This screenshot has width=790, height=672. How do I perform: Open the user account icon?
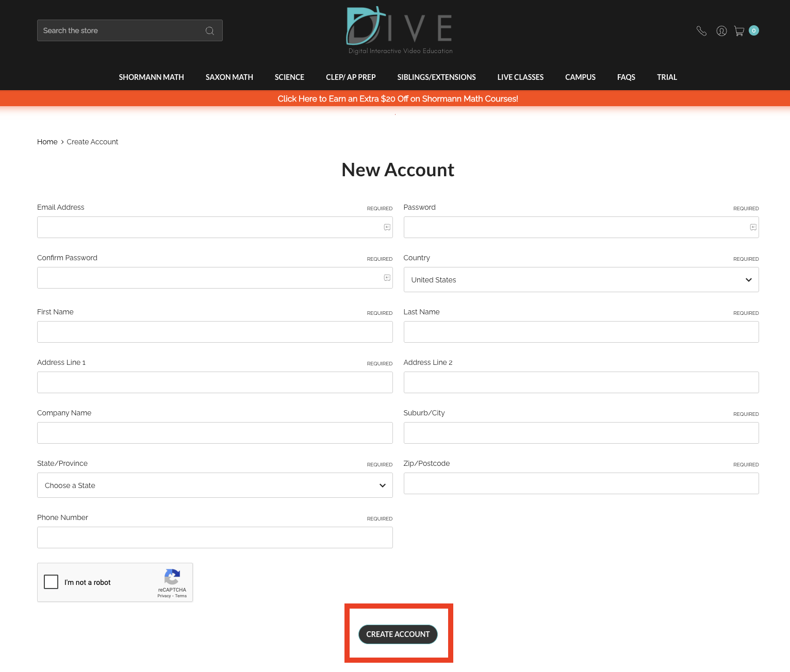coord(721,31)
